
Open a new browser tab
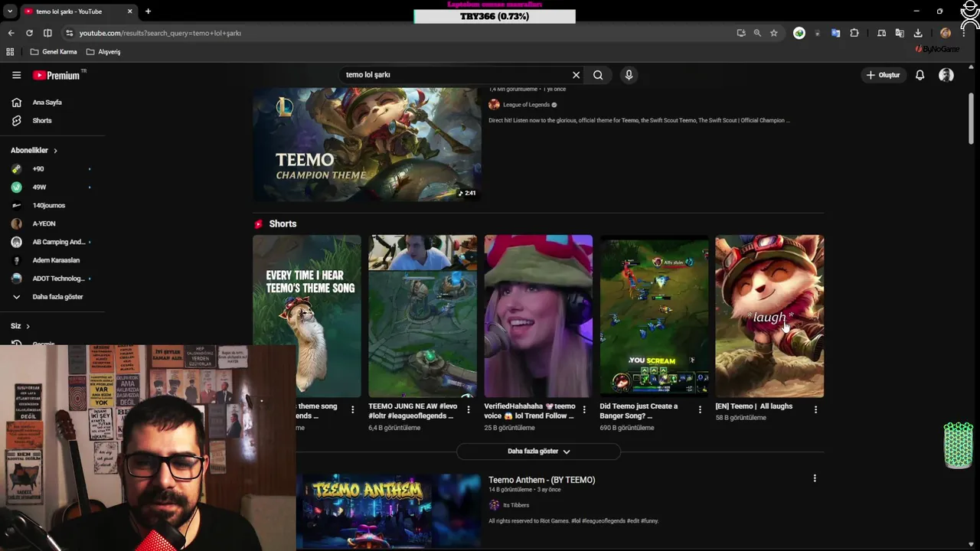click(148, 11)
